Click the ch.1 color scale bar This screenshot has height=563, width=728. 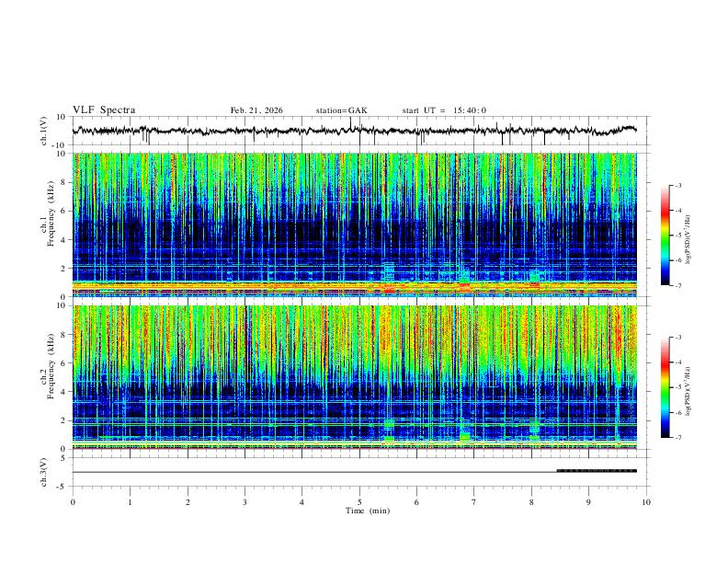[665, 236]
